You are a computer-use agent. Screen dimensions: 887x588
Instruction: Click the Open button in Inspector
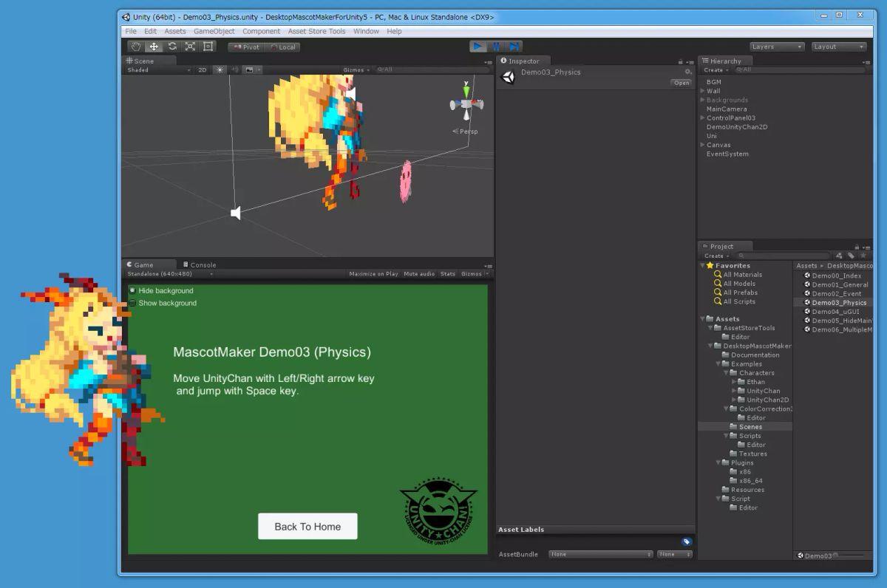coord(681,83)
